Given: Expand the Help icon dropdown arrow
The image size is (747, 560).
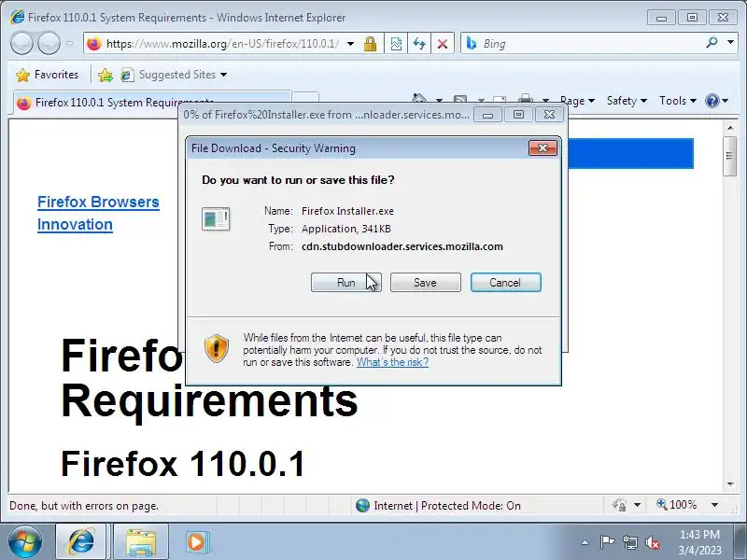Looking at the screenshot, I should pyautogui.click(x=726, y=101).
